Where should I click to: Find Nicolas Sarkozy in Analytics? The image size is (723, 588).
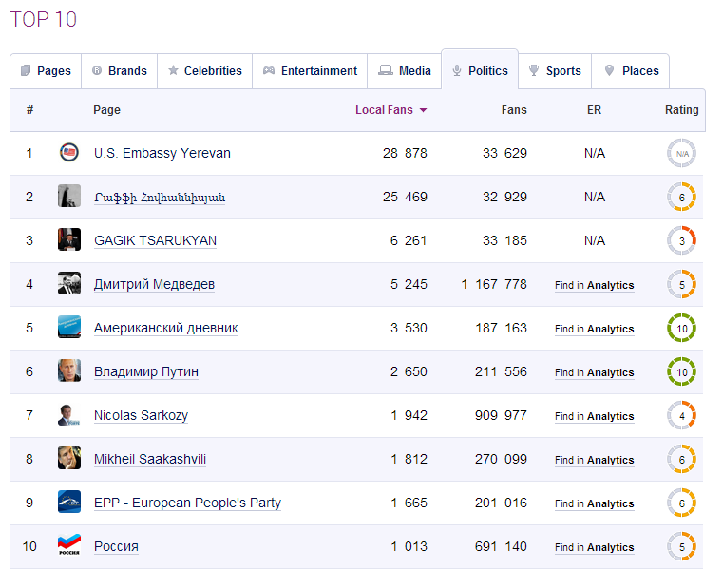coord(595,416)
